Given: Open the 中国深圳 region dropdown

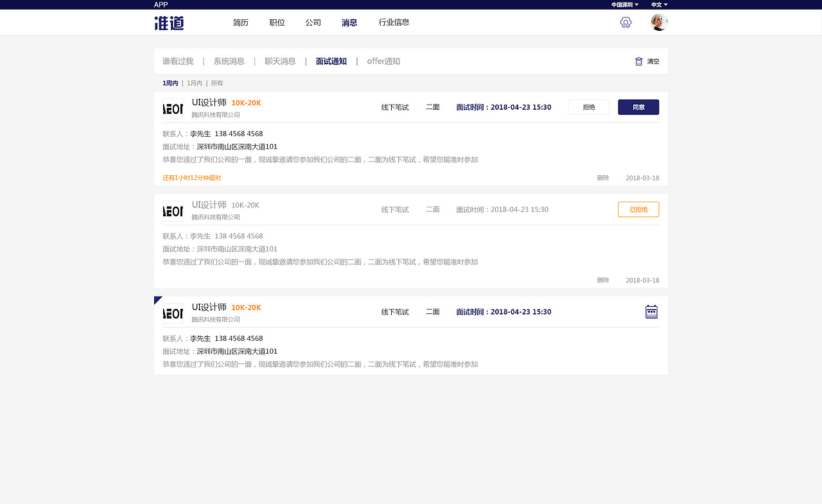Looking at the screenshot, I should tap(622, 4).
